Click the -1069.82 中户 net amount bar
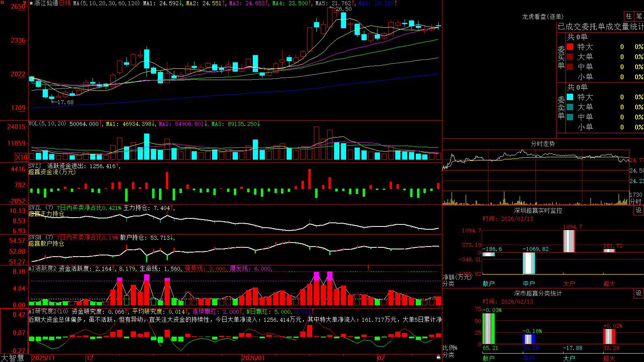Image resolution: width=644 pixels, height=362 pixels. click(528, 263)
